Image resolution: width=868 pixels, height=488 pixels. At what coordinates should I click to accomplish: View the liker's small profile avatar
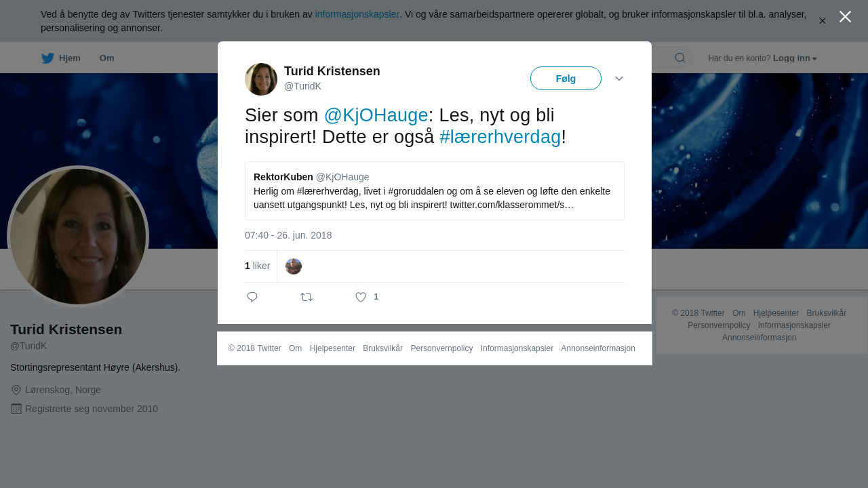point(294,266)
